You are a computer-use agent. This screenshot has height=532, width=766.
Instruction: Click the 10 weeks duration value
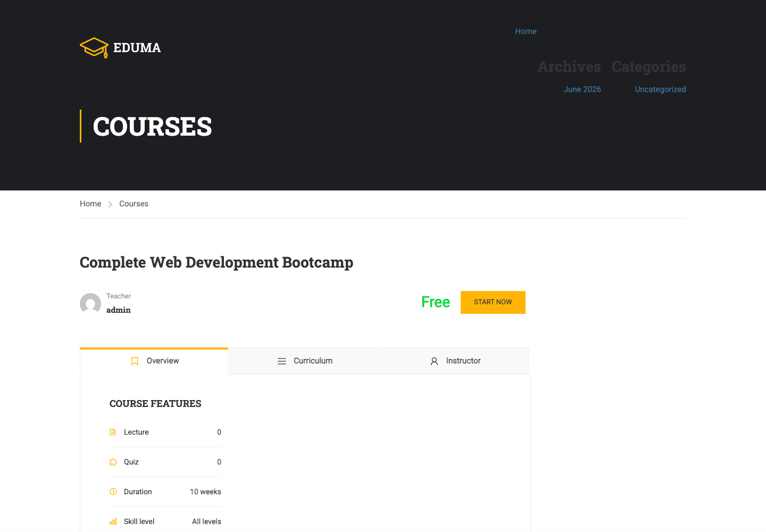click(205, 492)
